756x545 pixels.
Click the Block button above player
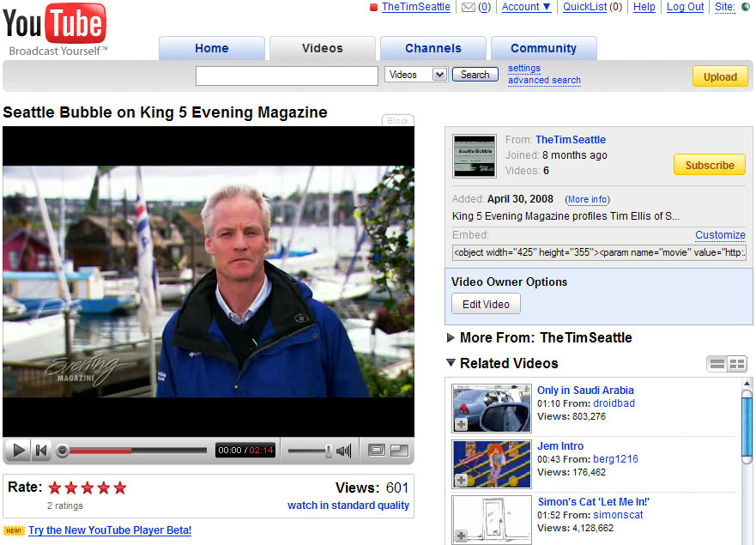[x=397, y=120]
